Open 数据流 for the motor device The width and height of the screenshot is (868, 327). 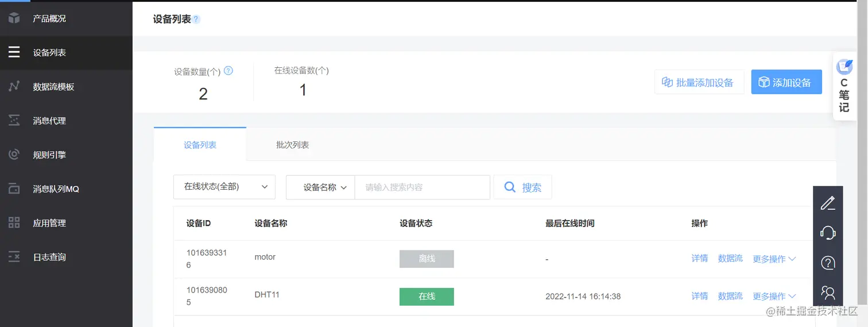click(730, 259)
